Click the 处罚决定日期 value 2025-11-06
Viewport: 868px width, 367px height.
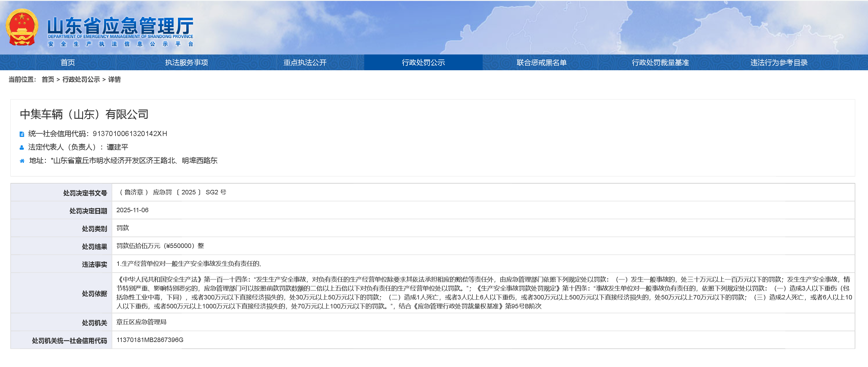click(132, 210)
